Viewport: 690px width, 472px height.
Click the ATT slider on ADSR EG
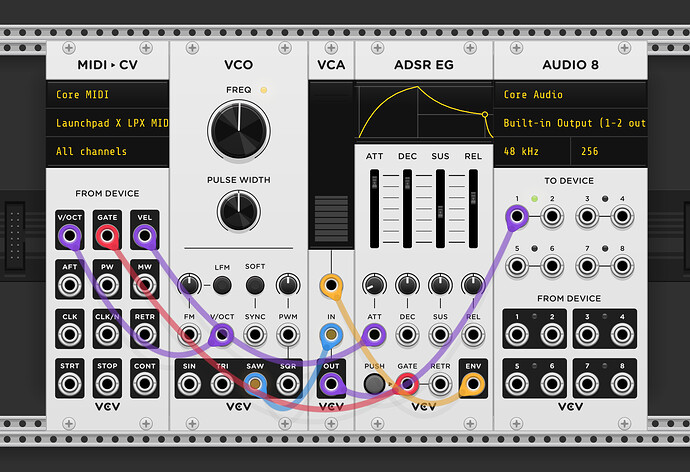click(374, 209)
